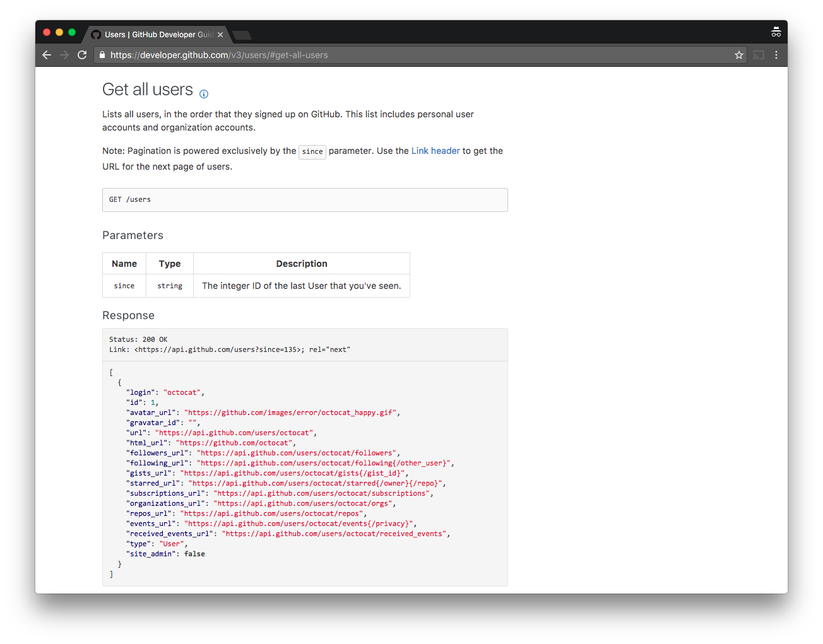The height and width of the screenshot is (644, 823).
Task: Click the Link header line with since=135
Action: (230, 349)
